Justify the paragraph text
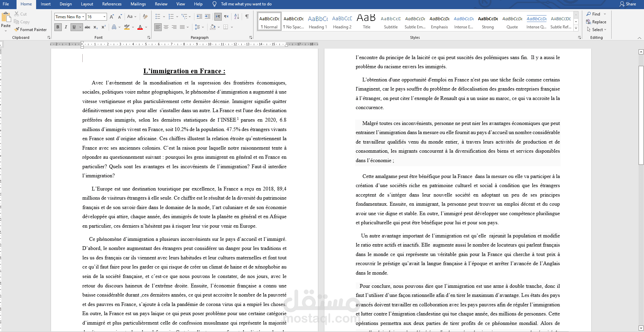 pyautogui.click(x=182, y=27)
